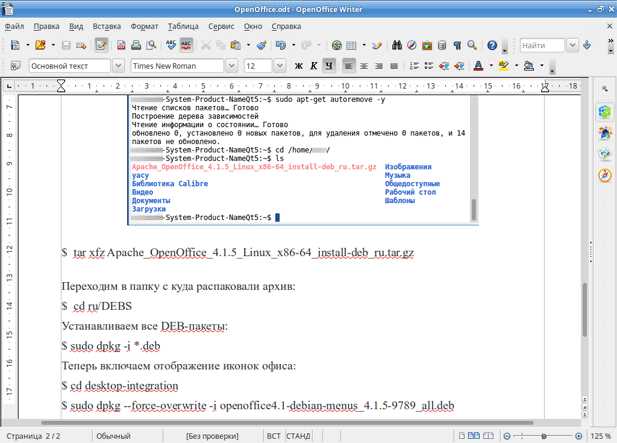This screenshot has height=443, width=617.
Task: Show Draw Functions icon
Action: click(377, 45)
